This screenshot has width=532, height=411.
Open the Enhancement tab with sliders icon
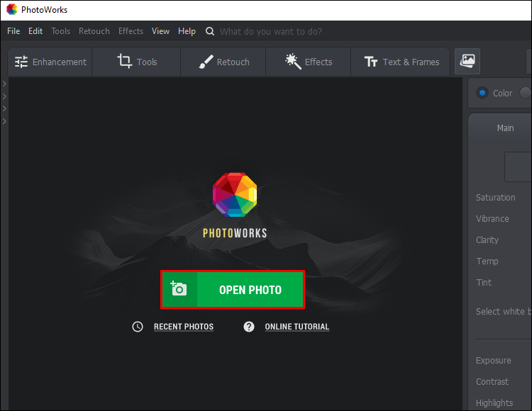point(50,62)
